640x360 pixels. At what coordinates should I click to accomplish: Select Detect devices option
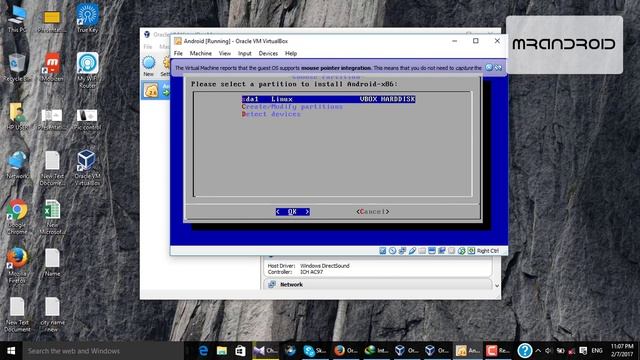271,114
